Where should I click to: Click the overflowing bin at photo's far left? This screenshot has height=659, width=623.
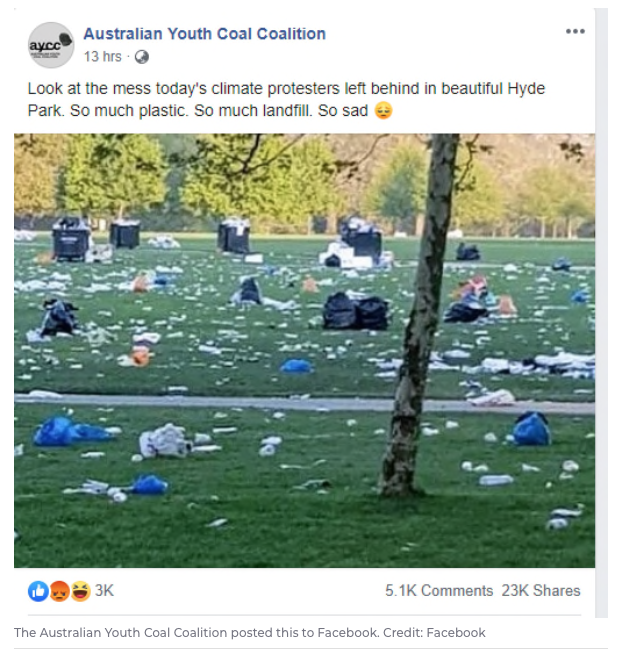click(71, 239)
